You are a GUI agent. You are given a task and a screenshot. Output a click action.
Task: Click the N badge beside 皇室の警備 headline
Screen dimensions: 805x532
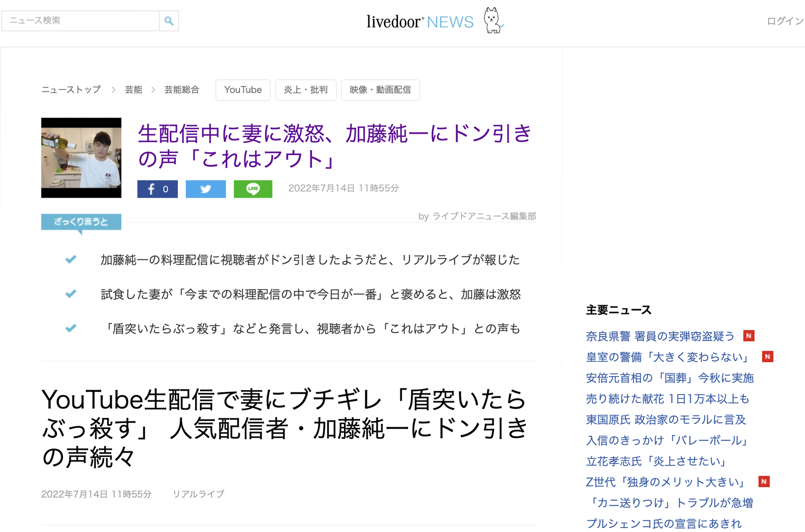(x=768, y=356)
